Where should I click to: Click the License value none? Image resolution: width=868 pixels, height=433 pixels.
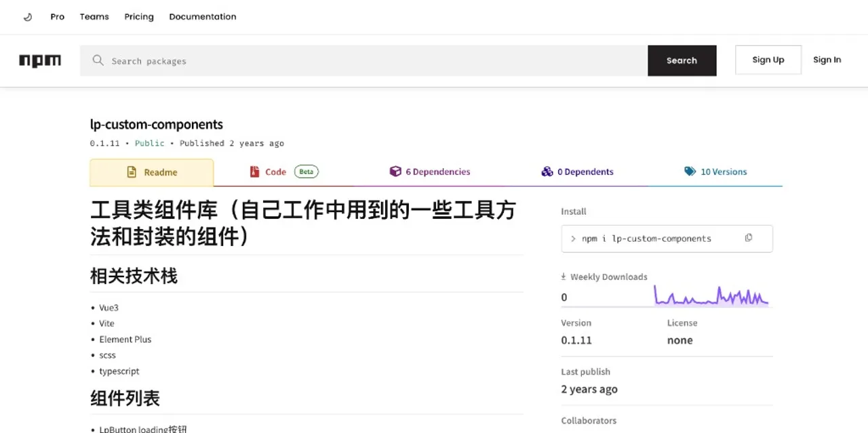click(x=680, y=340)
